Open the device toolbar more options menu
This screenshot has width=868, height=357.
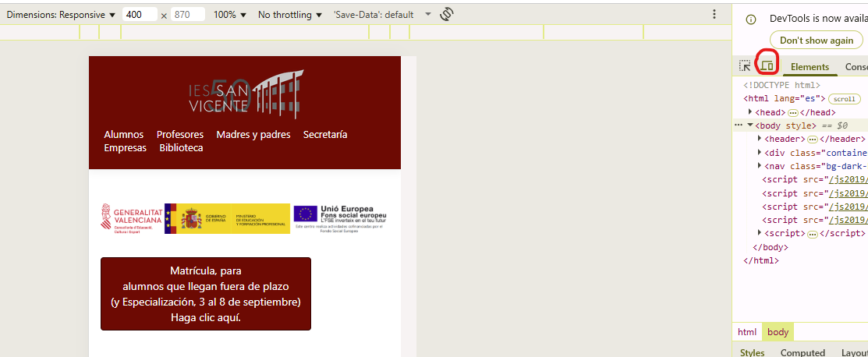714,14
